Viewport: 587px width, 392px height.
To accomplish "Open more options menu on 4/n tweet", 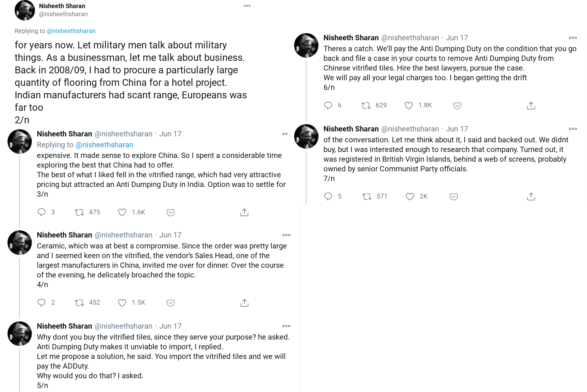I will coord(286,235).
